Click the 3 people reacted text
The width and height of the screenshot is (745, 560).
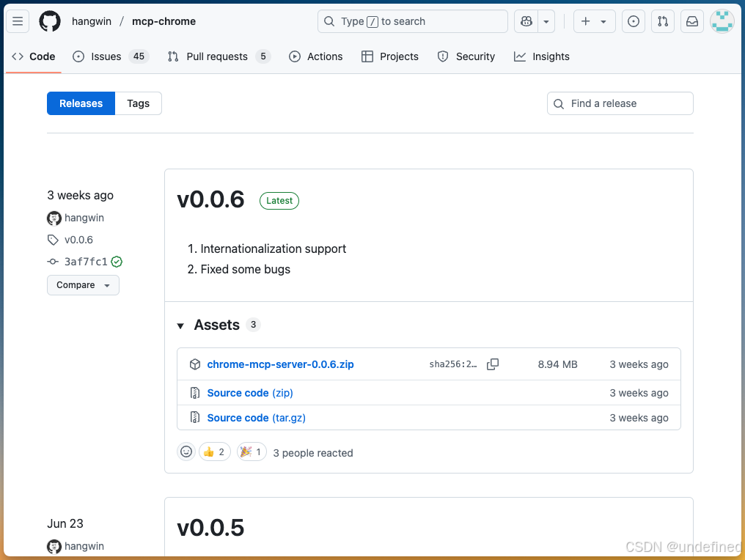point(313,453)
